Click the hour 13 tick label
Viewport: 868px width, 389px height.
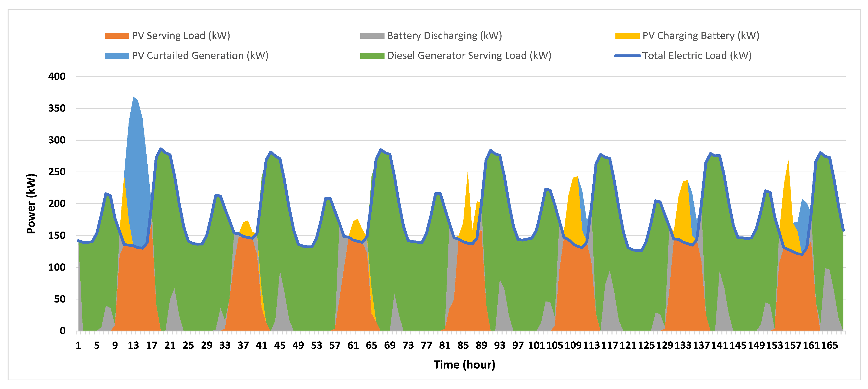pyautogui.click(x=133, y=345)
